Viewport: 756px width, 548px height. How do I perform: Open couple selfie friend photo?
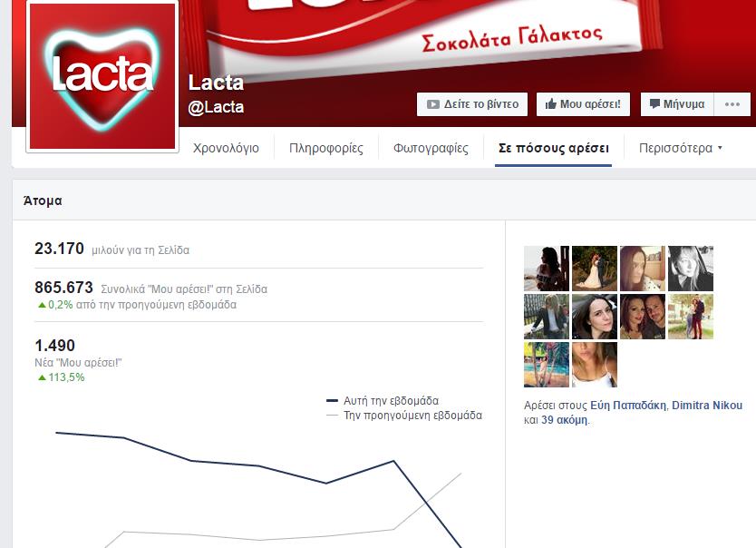642,317
